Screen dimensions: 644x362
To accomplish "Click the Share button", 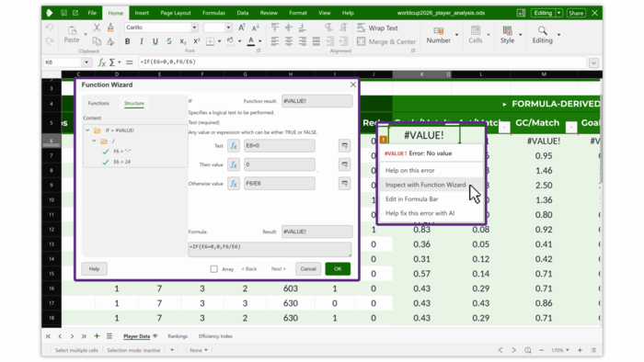I will [x=576, y=13].
